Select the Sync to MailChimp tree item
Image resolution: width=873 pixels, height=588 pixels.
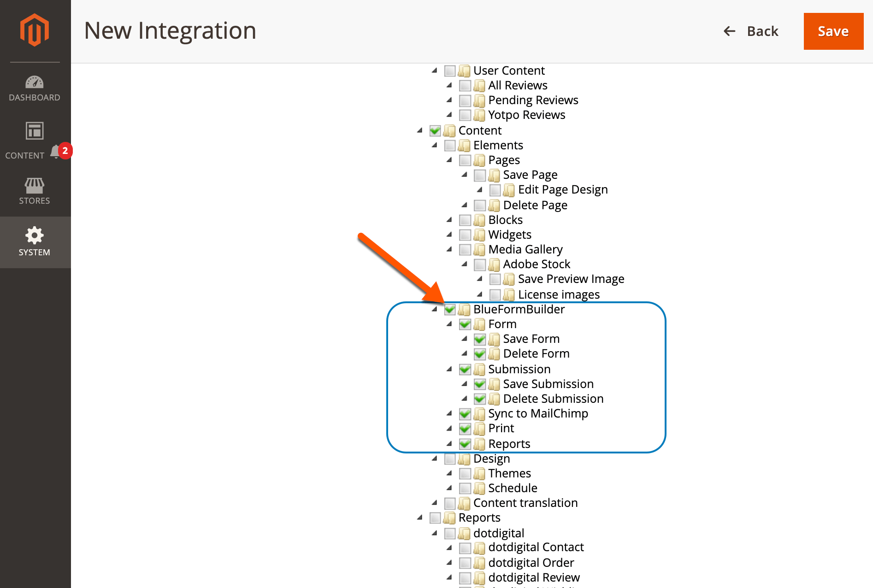click(538, 414)
